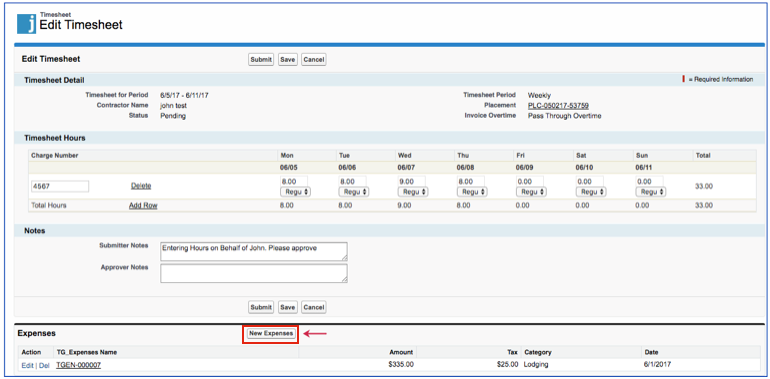Click the 33.00 total in the 4567 row
770x379 pixels.
coord(704,187)
